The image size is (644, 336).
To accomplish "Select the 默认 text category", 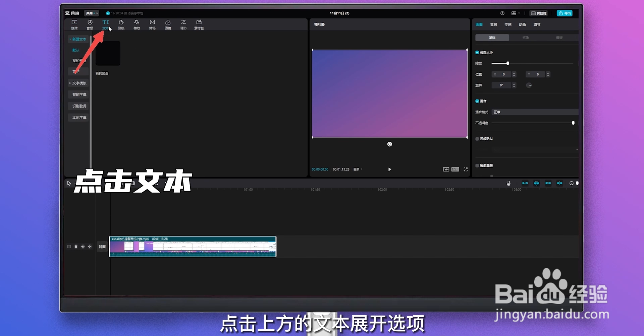I will coord(76,50).
